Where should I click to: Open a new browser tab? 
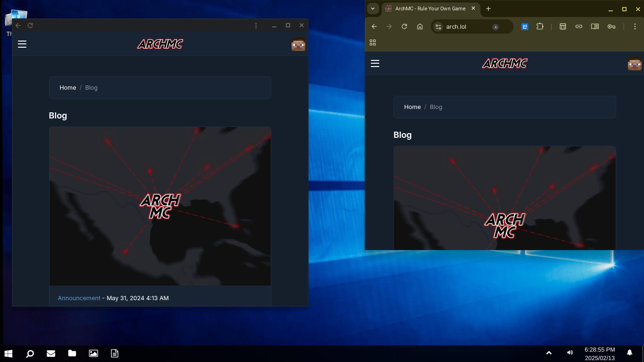click(x=488, y=8)
